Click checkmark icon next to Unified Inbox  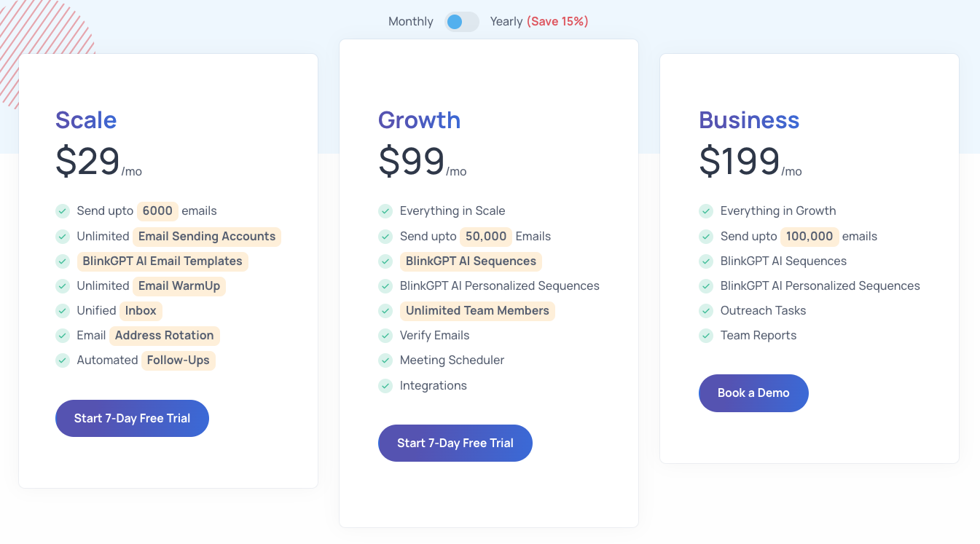63,311
